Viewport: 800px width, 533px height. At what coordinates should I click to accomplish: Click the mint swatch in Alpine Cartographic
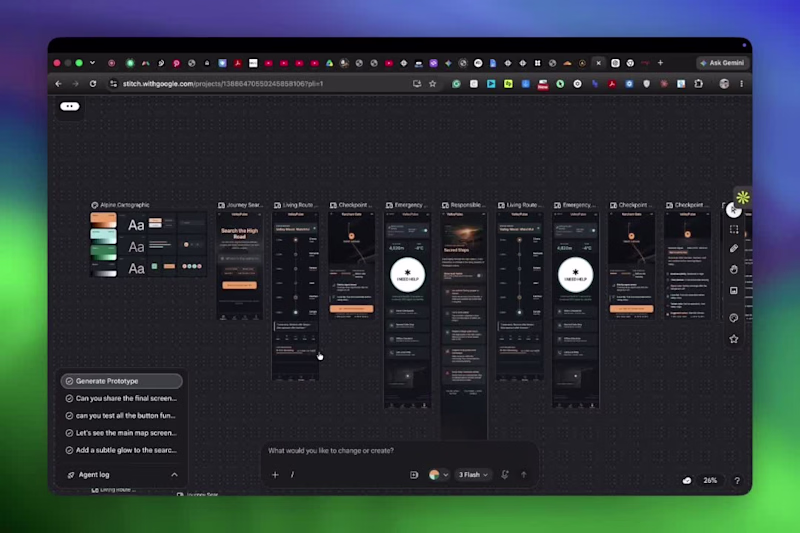(x=104, y=235)
